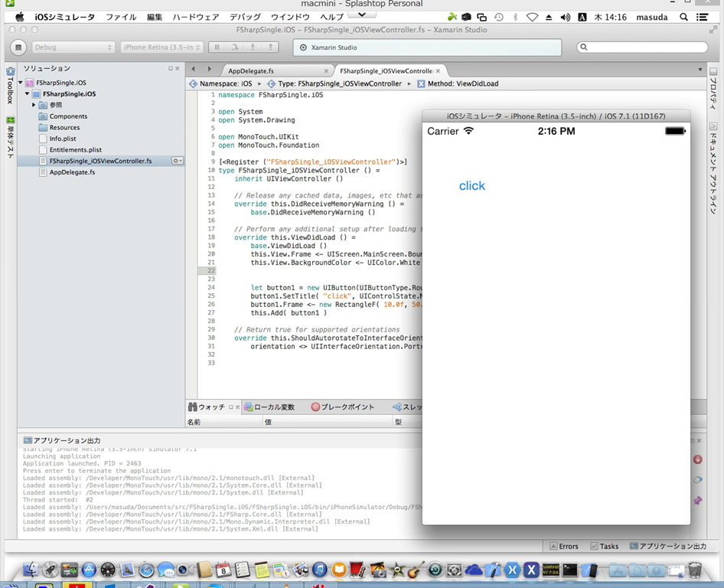Collapse the FSharpSingle.iOS solution root node

(20, 82)
